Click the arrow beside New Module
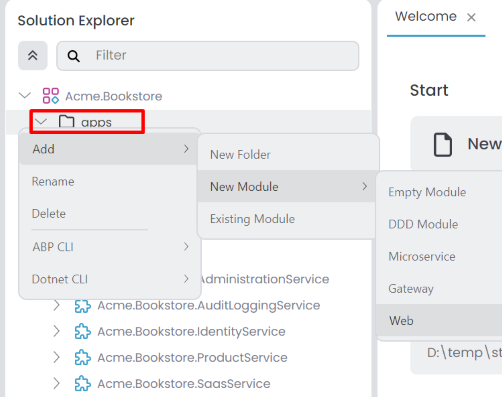Image resolution: width=502 pixels, height=397 pixels. (x=365, y=187)
